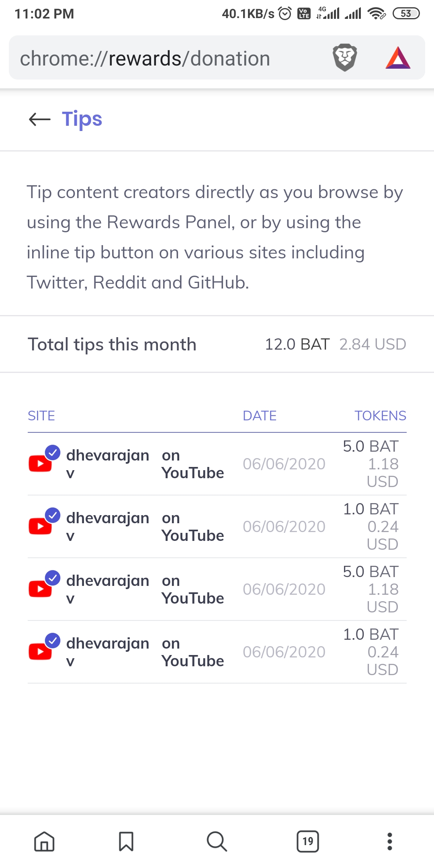Tap the DATE column header
This screenshot has width=434, height=868.
pyautogui.click(x=260, y=416)
